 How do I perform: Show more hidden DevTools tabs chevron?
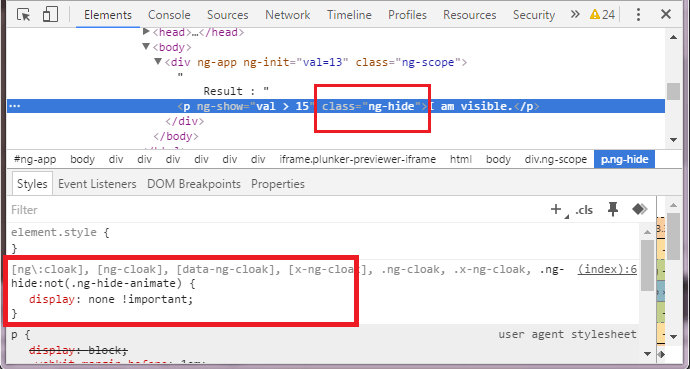pyautogui.click(x=575, y=15)
